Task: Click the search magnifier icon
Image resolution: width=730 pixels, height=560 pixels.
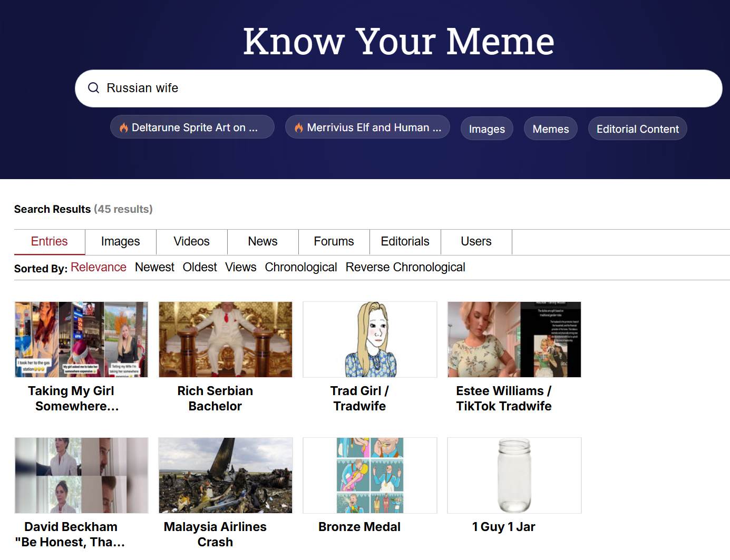Action: click(x=93, y=88)
